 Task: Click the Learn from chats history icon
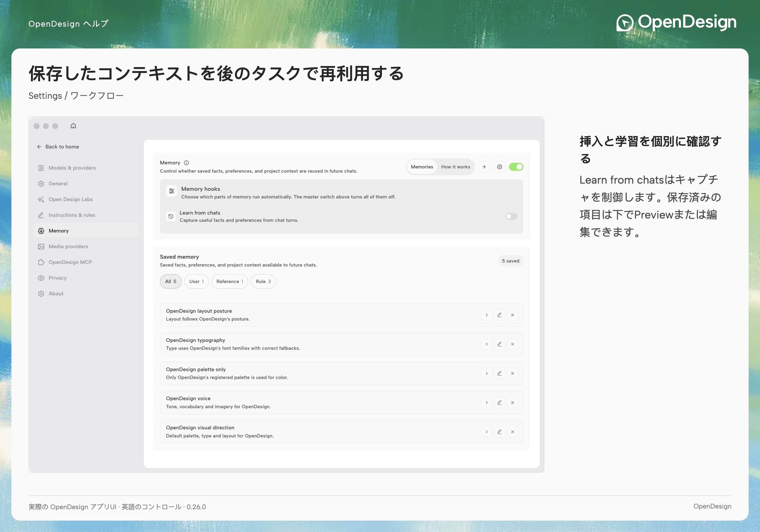[171, 216]
